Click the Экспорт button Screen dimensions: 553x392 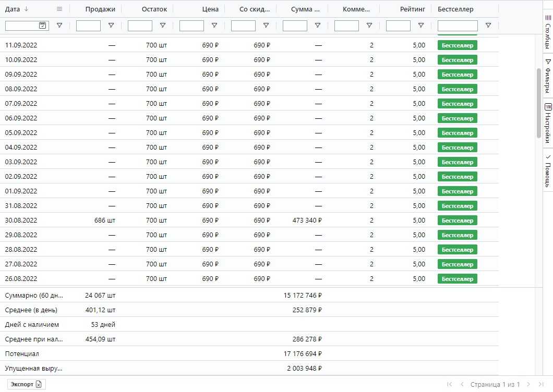tap(27, 384)
